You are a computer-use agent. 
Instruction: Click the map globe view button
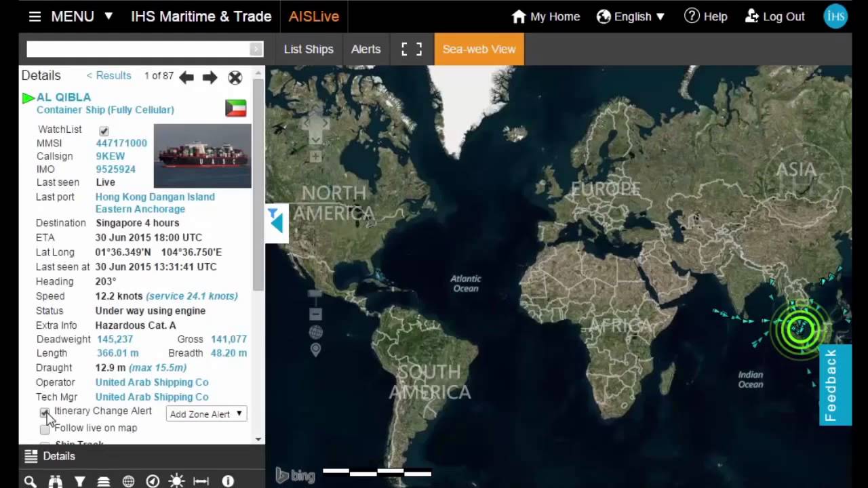tap(315, 332)
